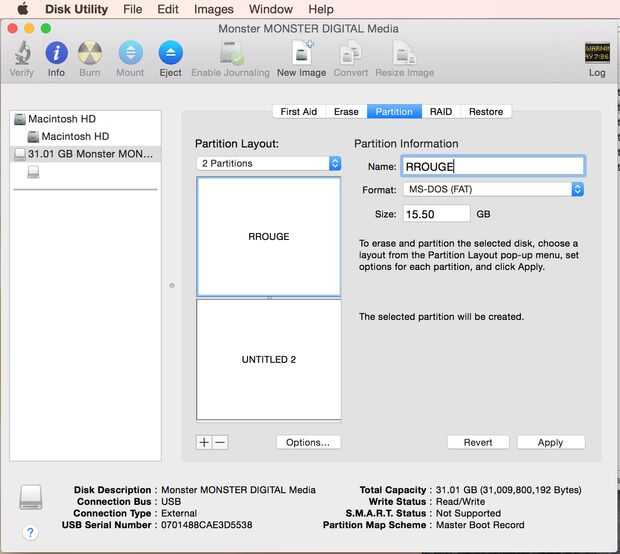Switch to the RAID tab

(441, 112)
